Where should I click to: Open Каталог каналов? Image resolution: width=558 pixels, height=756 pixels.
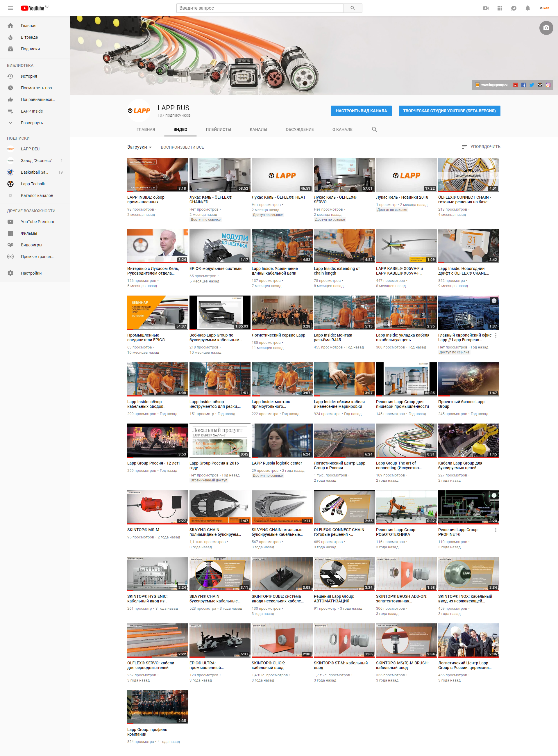[35, 195]
